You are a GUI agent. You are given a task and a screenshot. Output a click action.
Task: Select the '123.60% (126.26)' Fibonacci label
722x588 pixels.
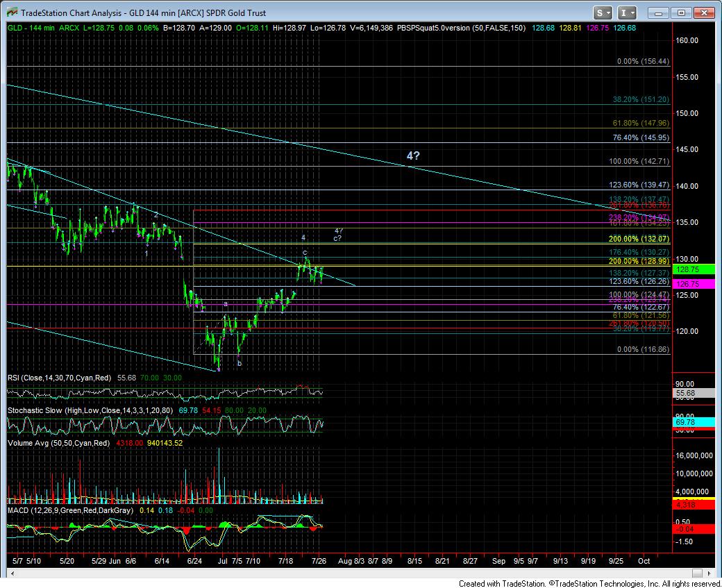tap(639, 281)
